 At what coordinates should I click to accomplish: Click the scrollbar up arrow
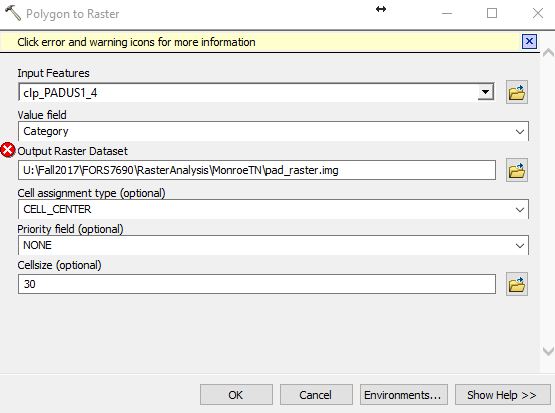point(548,54)
